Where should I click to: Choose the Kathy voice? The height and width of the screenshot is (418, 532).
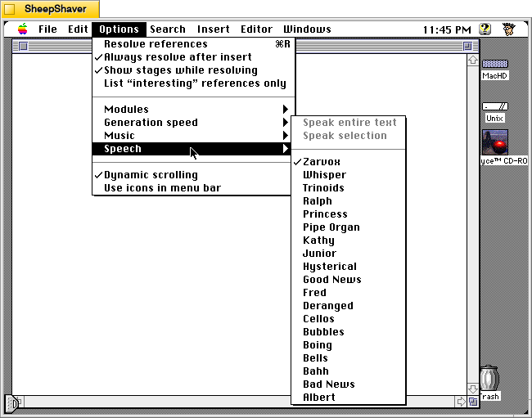click(349, 240)
